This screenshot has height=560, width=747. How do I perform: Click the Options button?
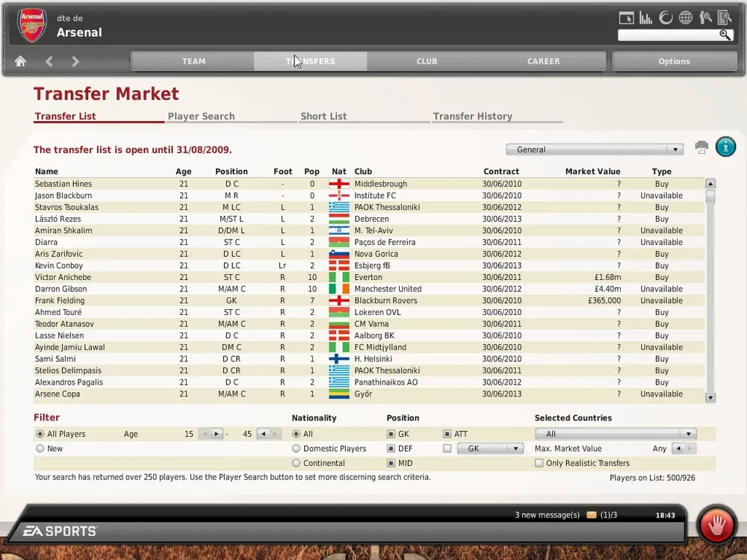point(674,61)
